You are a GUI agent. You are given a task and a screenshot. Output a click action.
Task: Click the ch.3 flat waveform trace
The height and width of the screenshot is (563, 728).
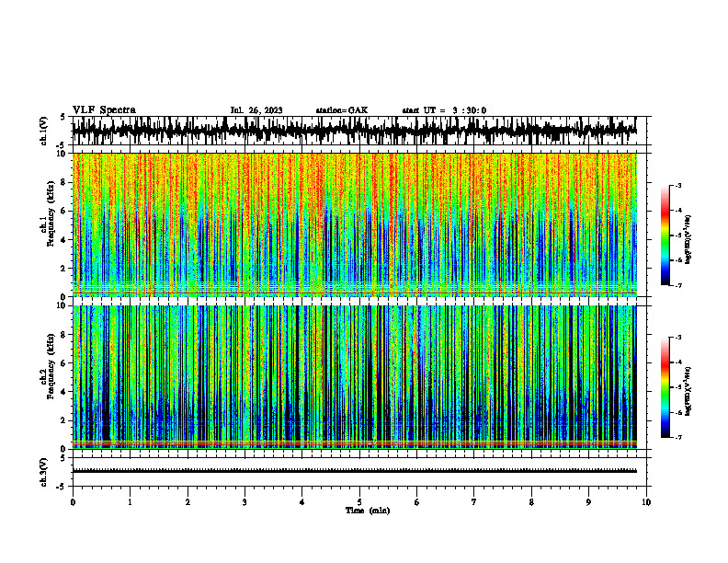click(355, 471)
